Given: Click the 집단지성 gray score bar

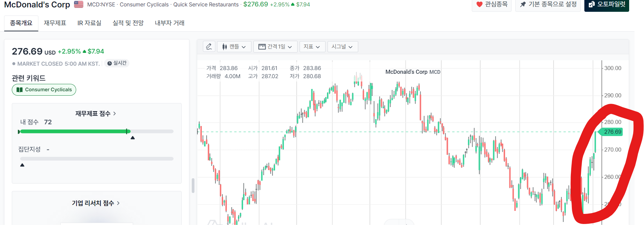Looking at the screenshot, I should [97, 158].
